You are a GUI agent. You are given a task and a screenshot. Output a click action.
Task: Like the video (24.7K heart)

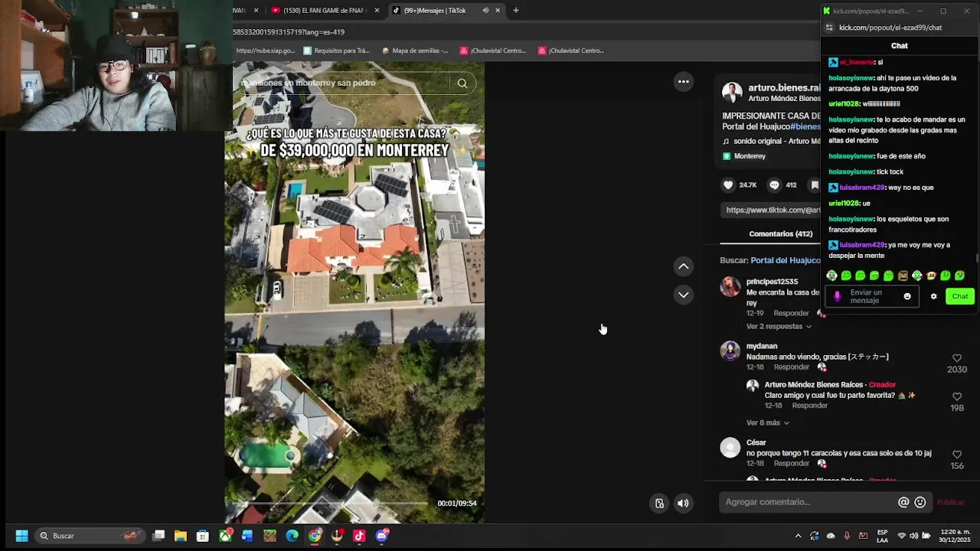(x=728, y=185)
